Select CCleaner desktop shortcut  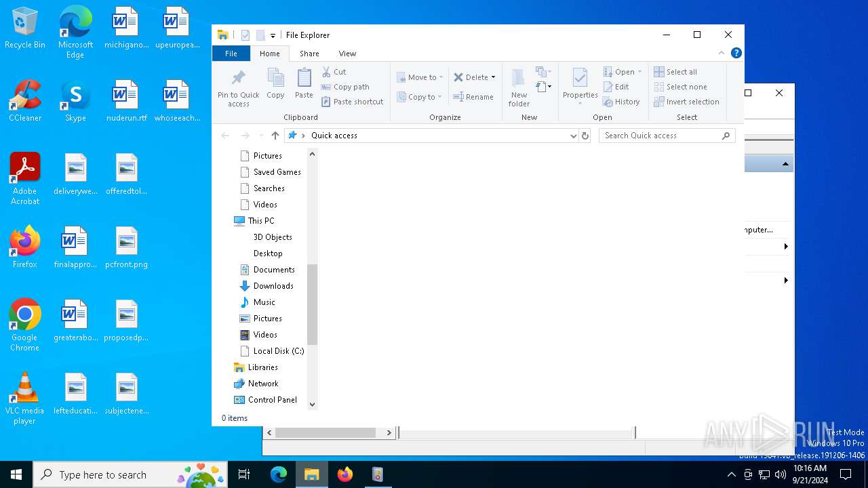(x=25, y=102)
